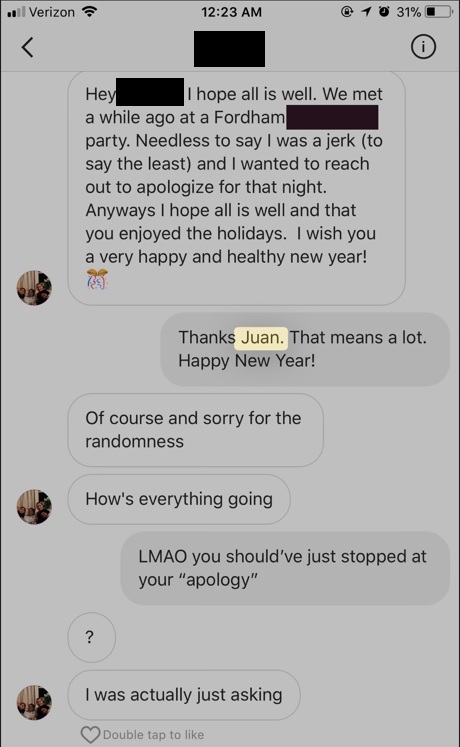Tap the Wi-Fi status icon

pyautogui.click(x=89, y=11)
